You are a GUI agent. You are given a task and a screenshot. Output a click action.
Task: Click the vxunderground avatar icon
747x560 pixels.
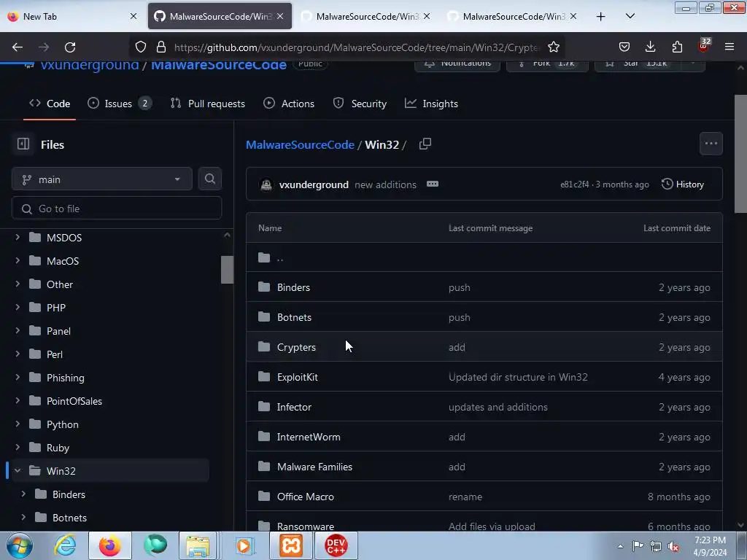266,184
